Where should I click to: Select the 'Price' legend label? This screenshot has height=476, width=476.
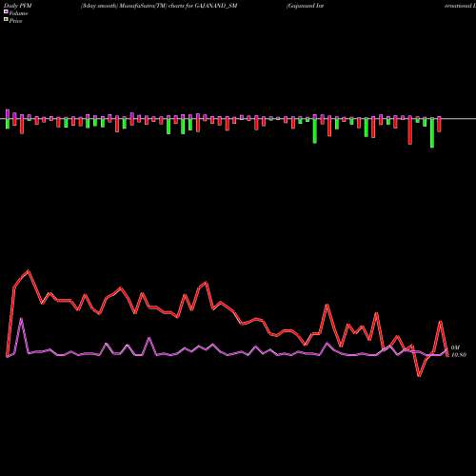16,21
